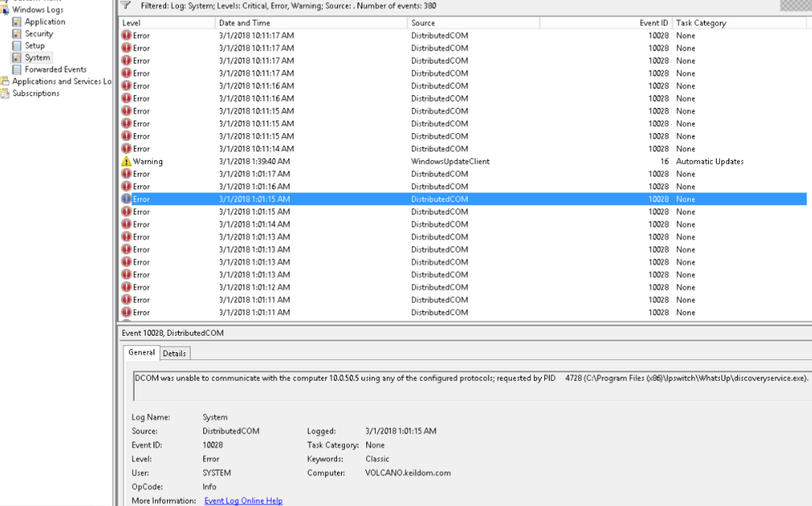The image size is (812, 506).
Task: Switch to the General tab
Action: tap(142, 352)
